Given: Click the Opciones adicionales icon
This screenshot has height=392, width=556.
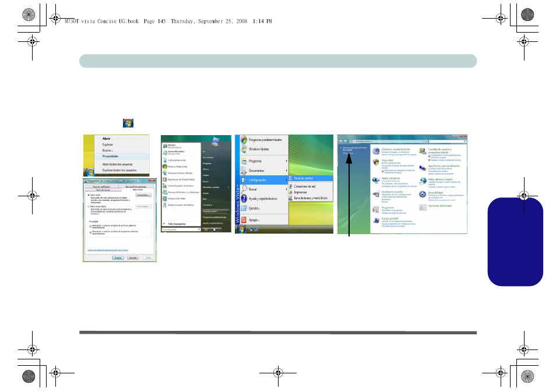Looking at the screenshot, I should (x=423, y=207).
